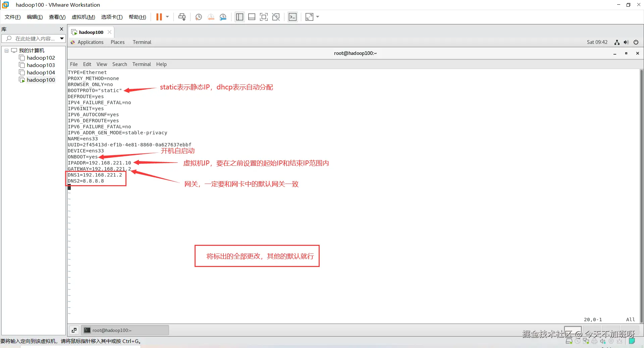
Task: Select hadoop104 in the library
Action: click(41, 73)
